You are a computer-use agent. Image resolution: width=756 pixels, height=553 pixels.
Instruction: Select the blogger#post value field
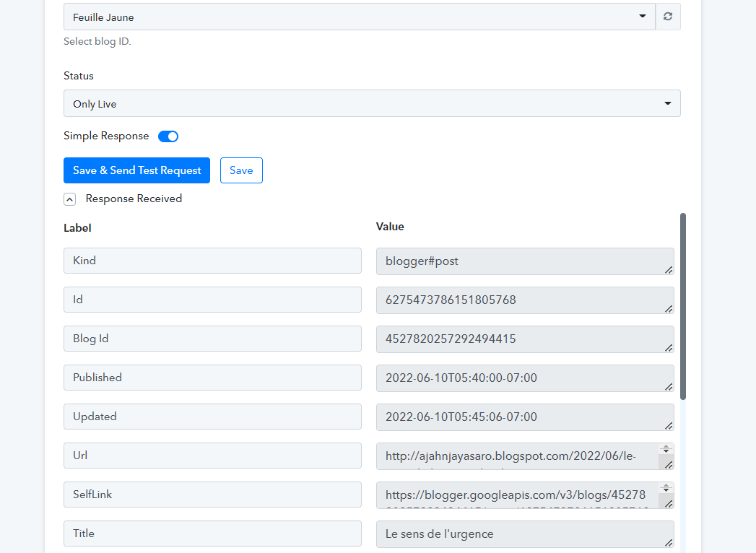(x=525, y=261)
